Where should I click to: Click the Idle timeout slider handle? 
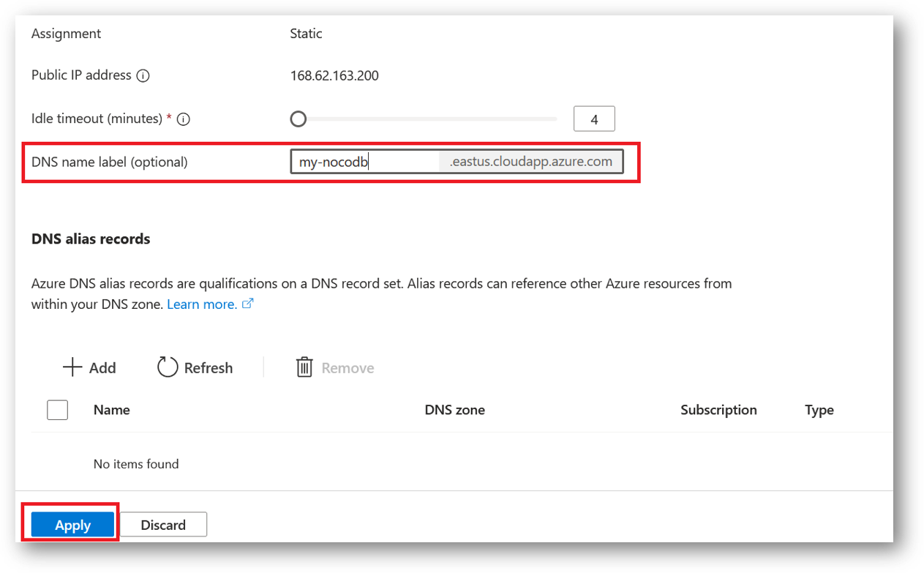298,119
